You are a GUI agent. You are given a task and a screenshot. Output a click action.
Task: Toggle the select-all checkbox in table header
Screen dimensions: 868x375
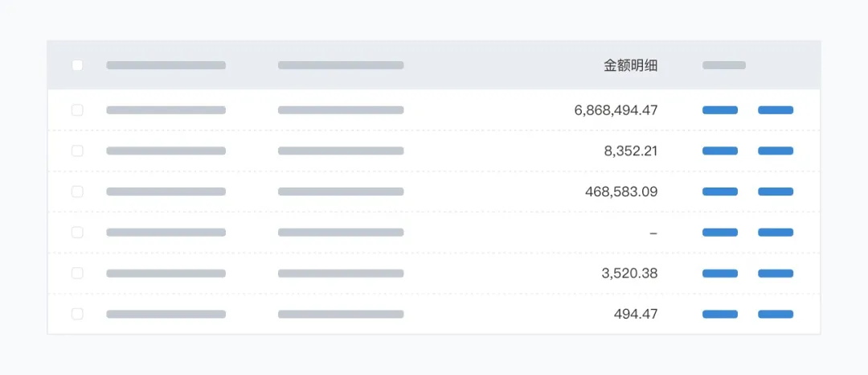77,65
